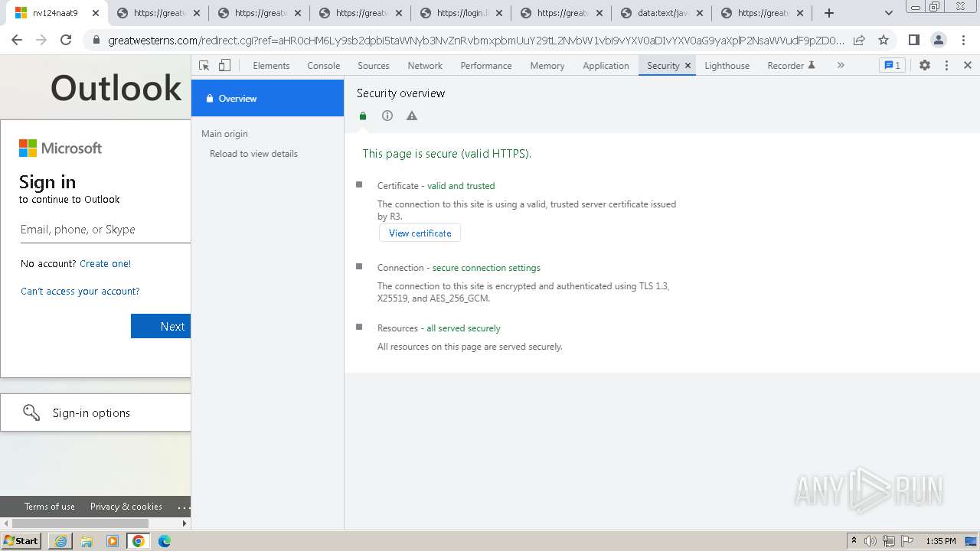This screenshot has height=551, width=980.
Task: Open the Chrome three-dot menu
Action: point(963,41)
